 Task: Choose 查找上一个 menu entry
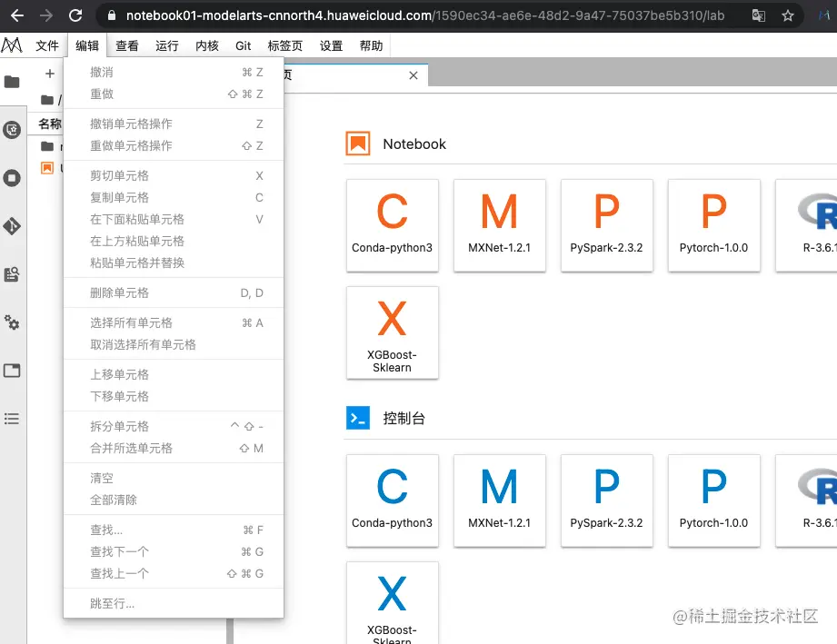(174, 573)
